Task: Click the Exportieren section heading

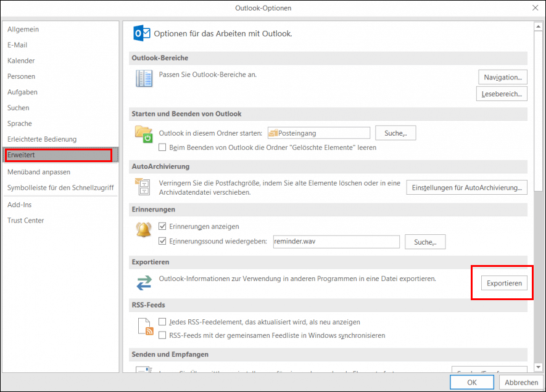Action: coord(151,262)
